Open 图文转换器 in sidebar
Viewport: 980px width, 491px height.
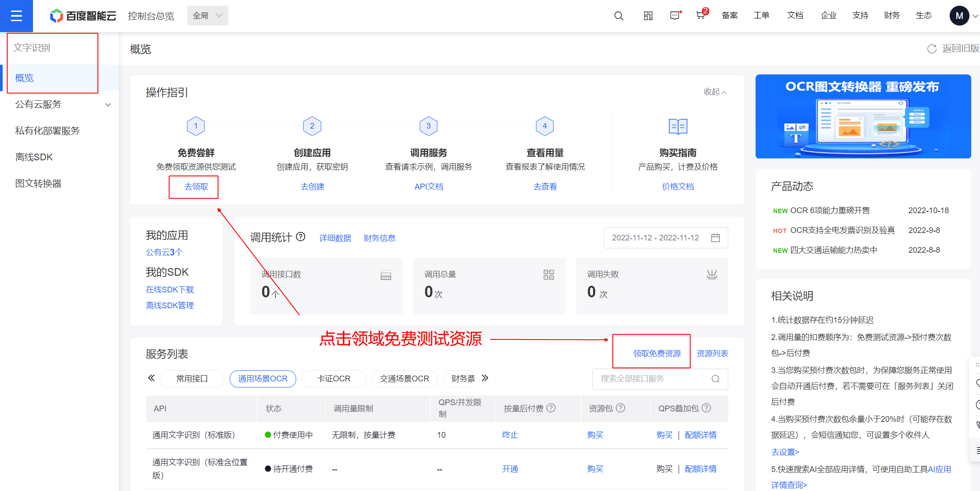point(38,184)
